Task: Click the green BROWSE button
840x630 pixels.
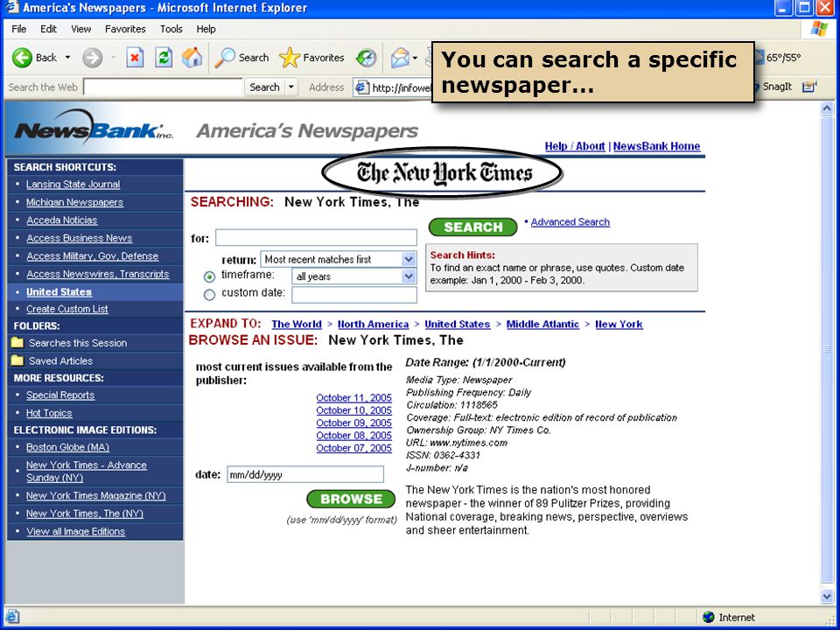Action: coord(351,499)
